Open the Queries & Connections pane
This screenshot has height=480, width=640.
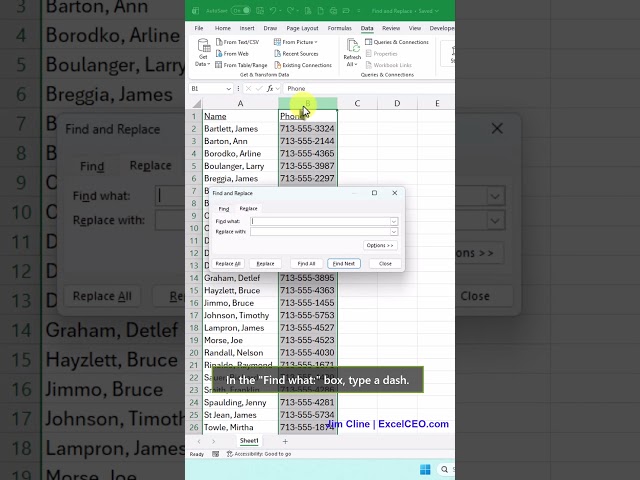[397, 42]
